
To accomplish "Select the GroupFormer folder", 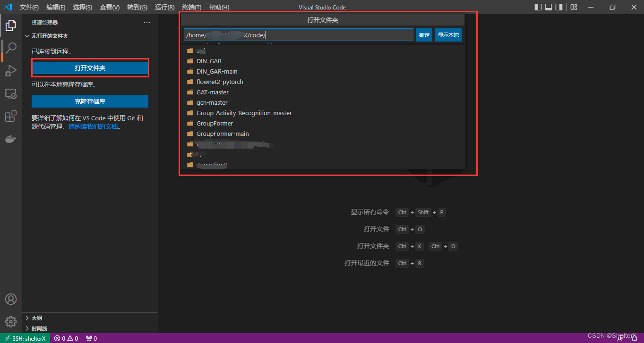I will point(322,123).
